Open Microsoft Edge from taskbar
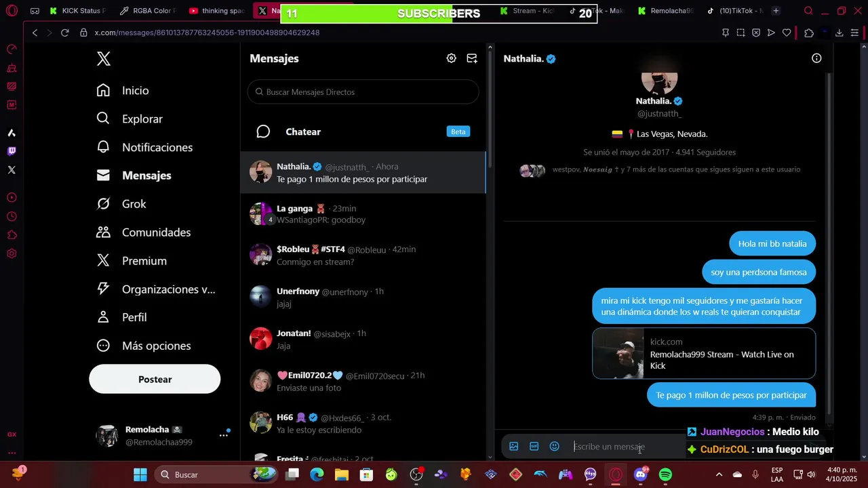 (x=317, y=474)
